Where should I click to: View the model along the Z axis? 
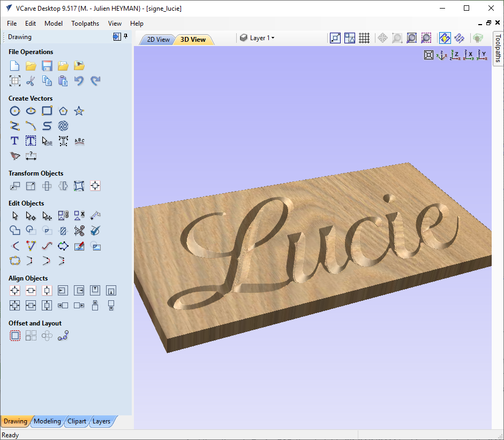(455, 55)
